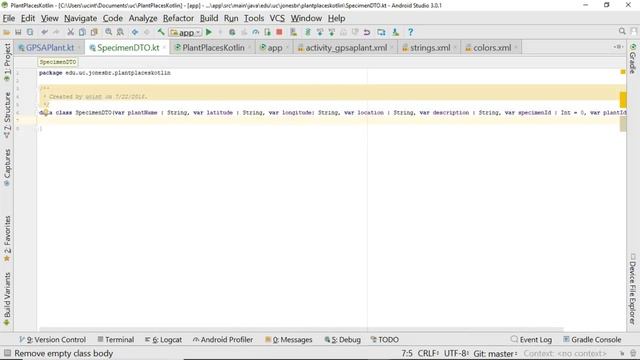The width and height of the screenshot is (640, 360).
Task: Open the Gradle Console panel
Action: [x=592, y=340]
